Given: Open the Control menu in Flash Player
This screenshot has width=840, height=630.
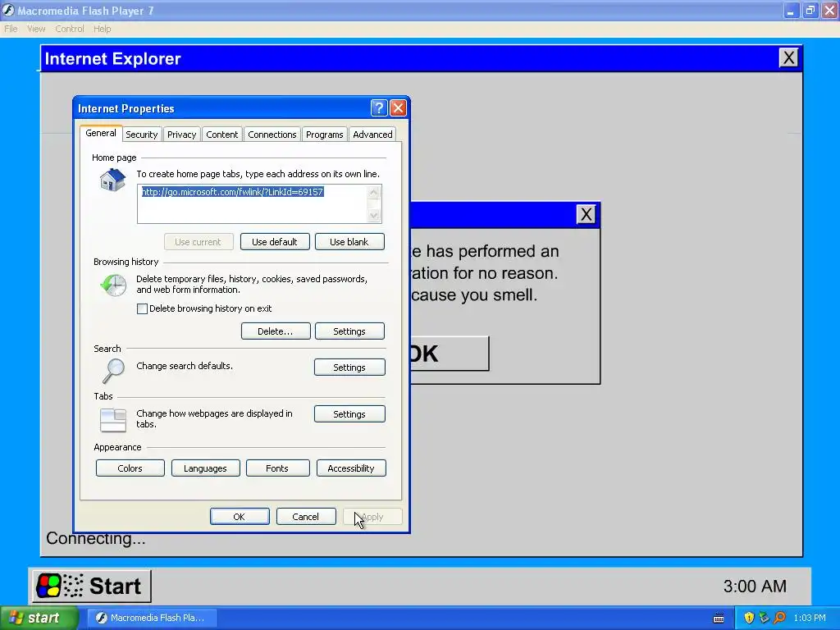Looking at the screenshot, I should tap(70, 29).
